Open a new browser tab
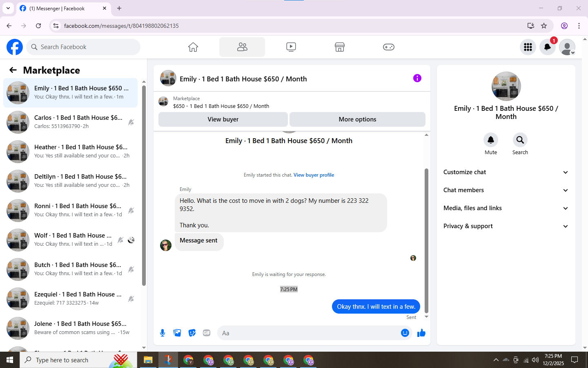Screen dimensions: 588x368 119,8
